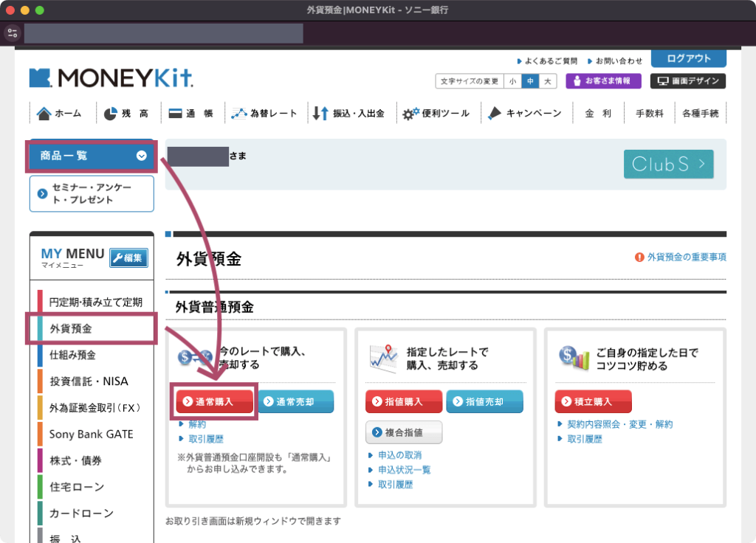Select 株式・債券 in My Menu

95,460
